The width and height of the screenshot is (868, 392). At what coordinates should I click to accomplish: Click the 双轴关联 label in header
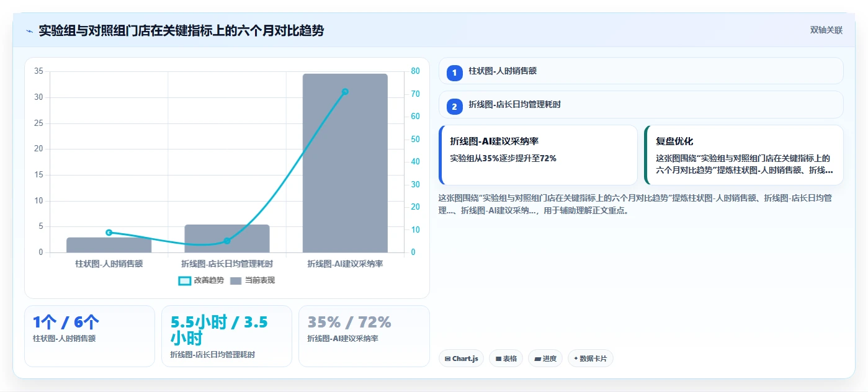[x=826, y=30]
